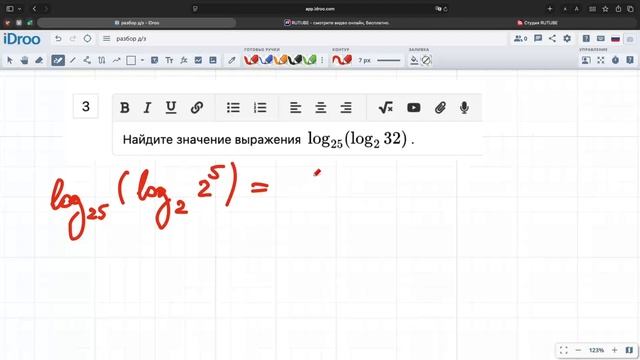
Task: Select the orange preset pen
Action: coord(280,60)
